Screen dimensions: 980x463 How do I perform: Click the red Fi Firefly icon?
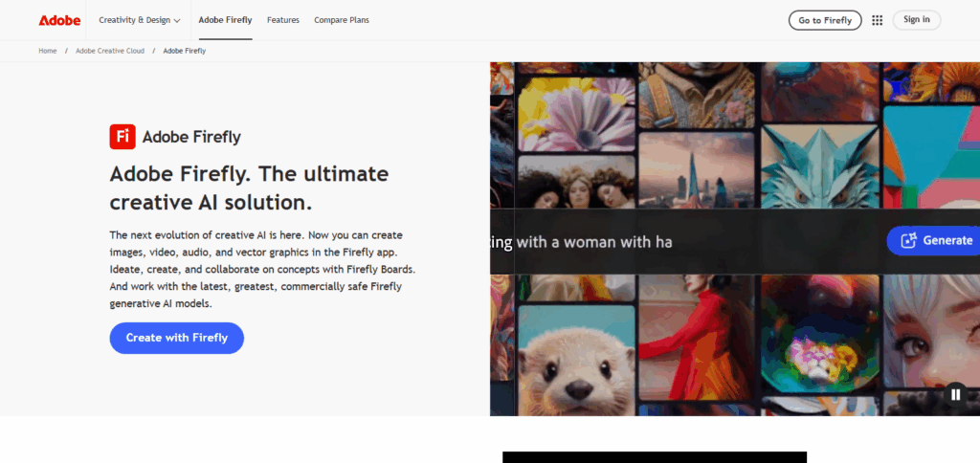(x=122, y=137)
